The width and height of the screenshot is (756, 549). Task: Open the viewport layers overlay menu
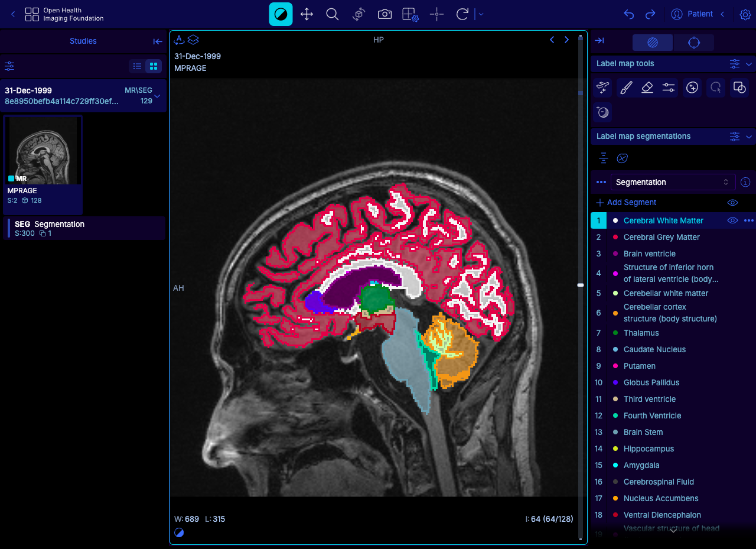pyautogui.click(x=193, y=40)
